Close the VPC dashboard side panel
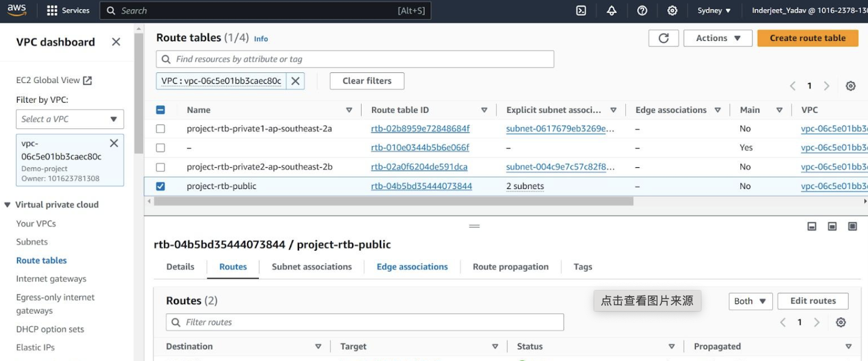Image resolution: width=868 pixels, height=361 pixels. [x=116, y=42]
